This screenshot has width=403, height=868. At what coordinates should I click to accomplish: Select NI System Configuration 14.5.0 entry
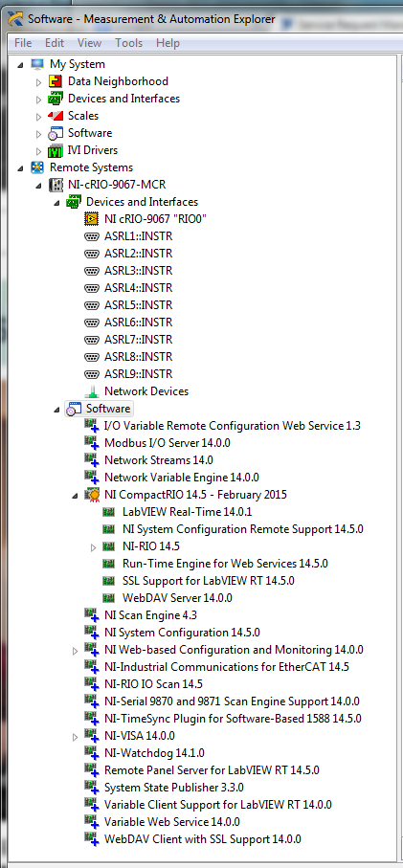pyautogui.click(x=182, y=633)
